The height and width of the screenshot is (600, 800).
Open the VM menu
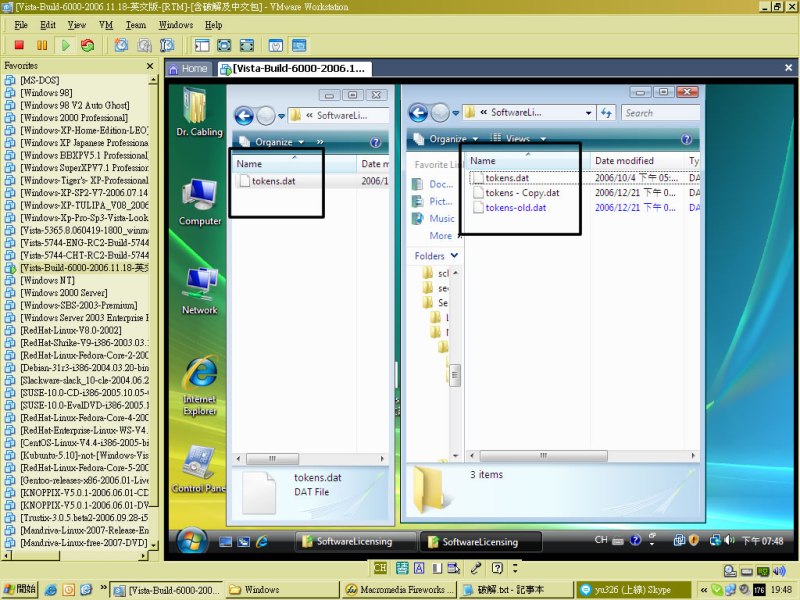[106, 25]
